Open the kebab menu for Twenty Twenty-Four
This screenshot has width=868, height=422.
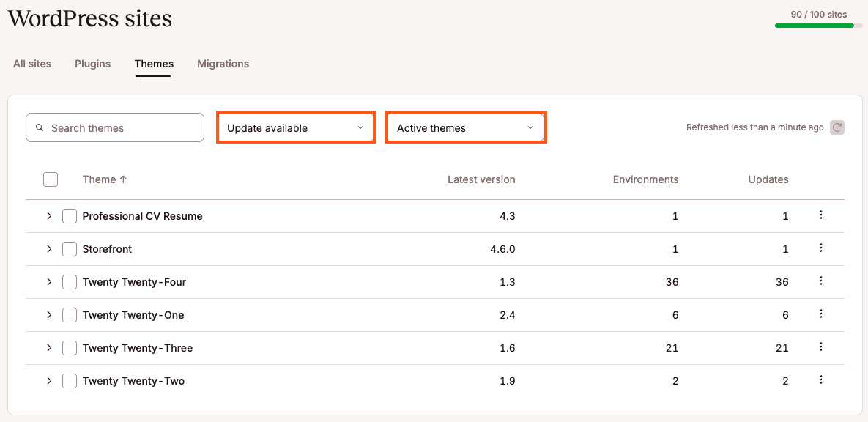[821, 281]
